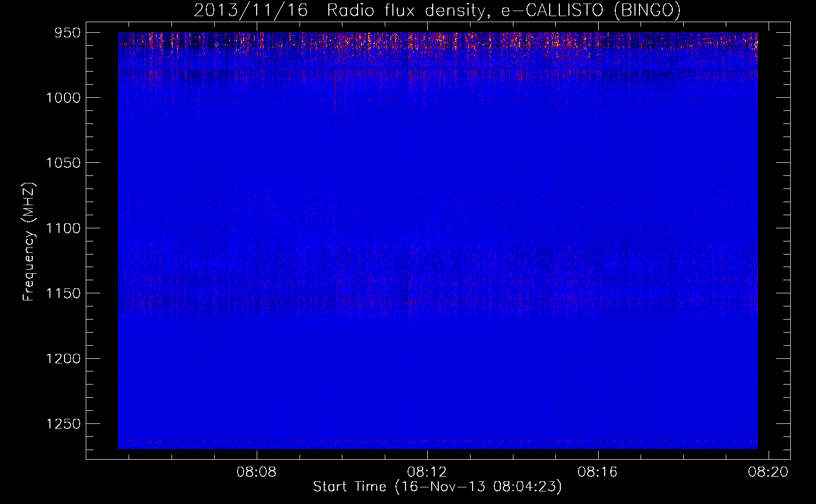Click the '08:20' time axis label
The width and height of the screenshot is (816, 504).
point(768,472)
